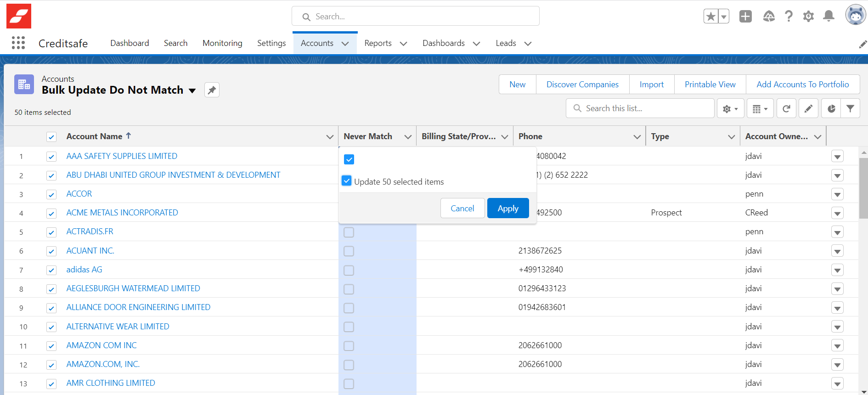Check Never Match for AMAZON.COM, INC.
Image resolution: width=868 pixels, height=395 pixels.
coord(349,365)
